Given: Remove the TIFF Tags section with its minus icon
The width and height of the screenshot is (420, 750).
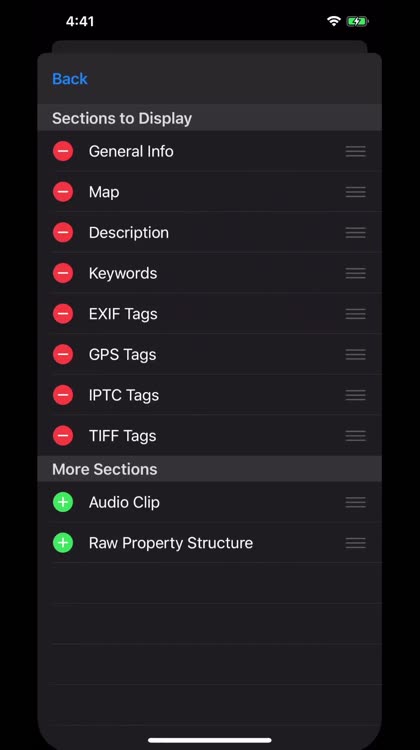Looking at the screenshot, I should coord(63,436).
